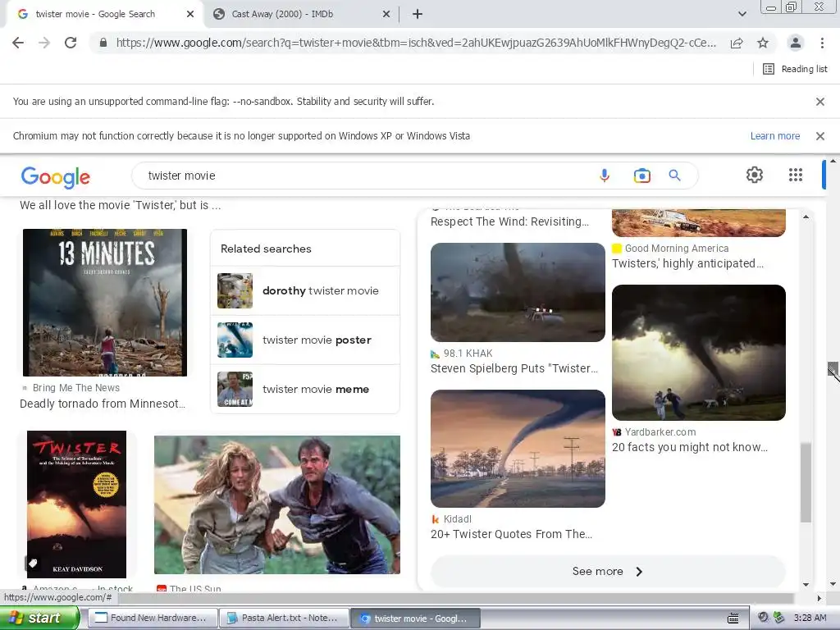840x630 pixels.
Task: Open the Learn more link
Action: pyautogui.click(x=774, y=136)
